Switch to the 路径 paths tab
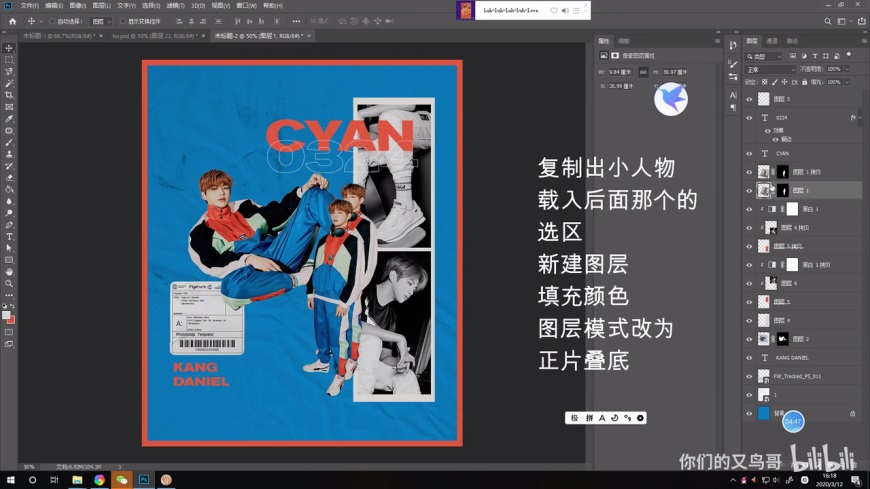This screenshot has width=870, height=489. 792,41
